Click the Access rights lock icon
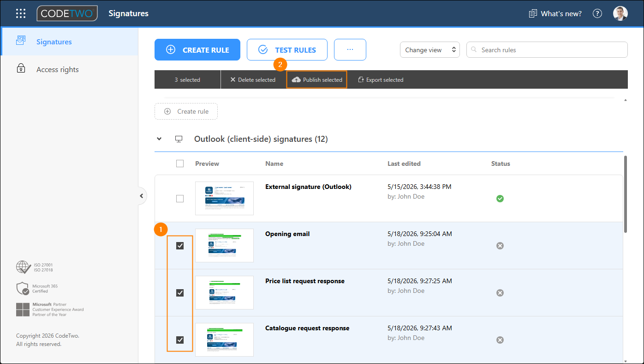This screenshot has width=644, height=364. (x=21, y=69)
